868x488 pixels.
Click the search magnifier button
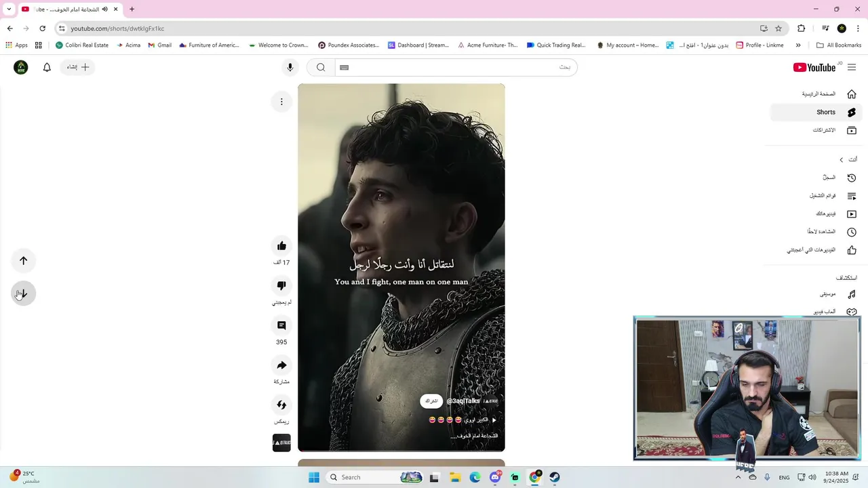point(321,67)
